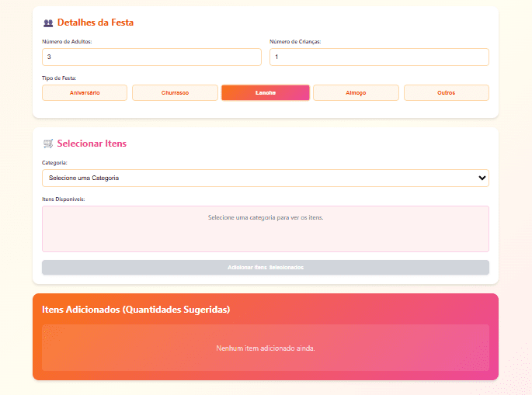Select the Aniversário party type
Viewport: 532px width, 395px height.
85,93
